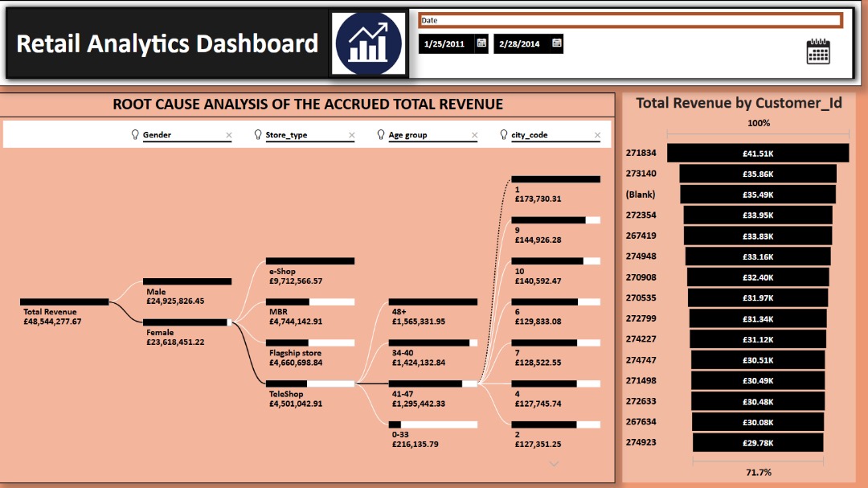Click the Total Revenue by Customer_Id title
Screen dimensions: 868x488
coord(739,103)
